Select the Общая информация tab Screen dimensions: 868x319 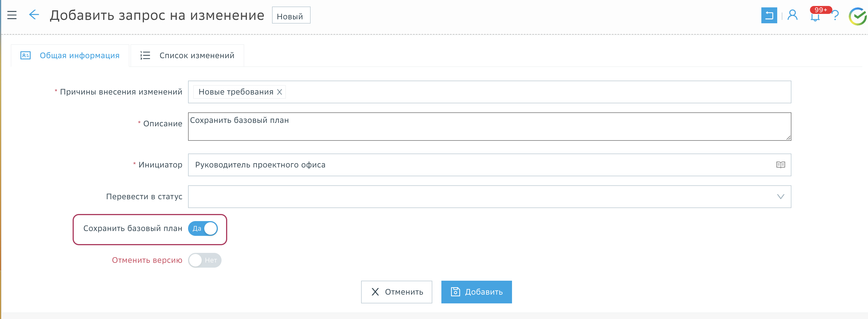70,56
